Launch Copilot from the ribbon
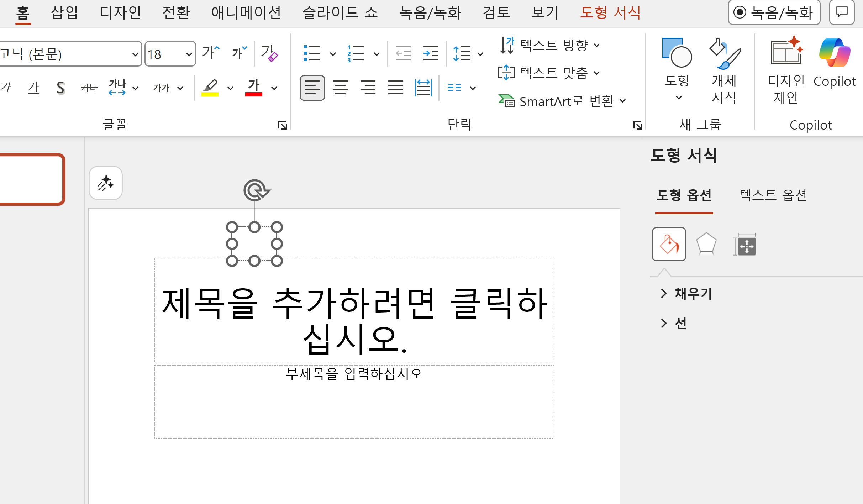This screenshot has width=863, height=504. tap(835, 62)
